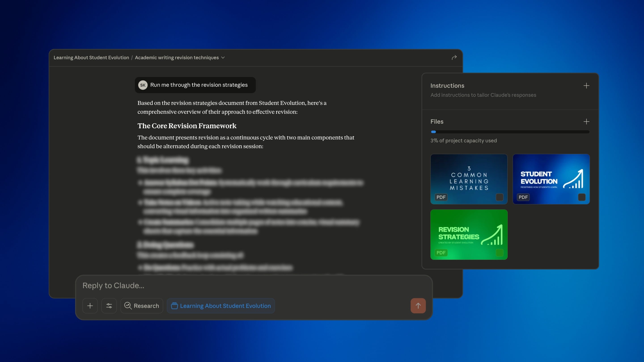This screenshot has height=362, width=644.
Task: Click the SK user avatar
Action: click(143, 85)
